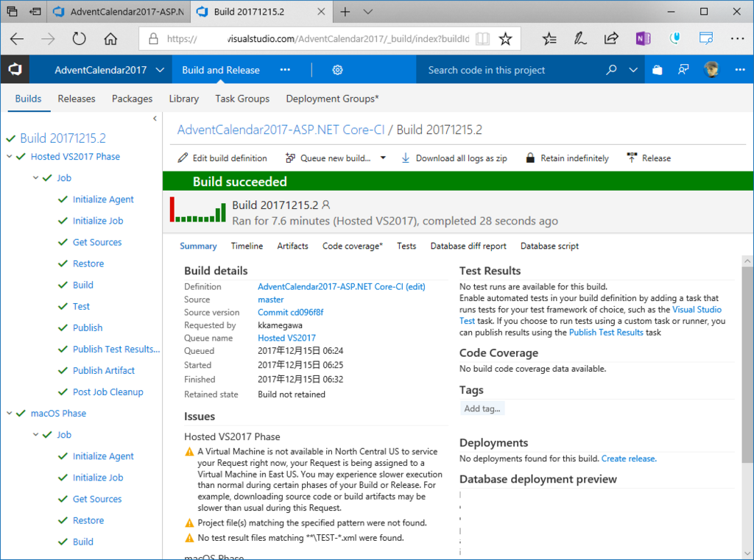
Task: Add page to favorites with star icon
Action: [505, 38]
